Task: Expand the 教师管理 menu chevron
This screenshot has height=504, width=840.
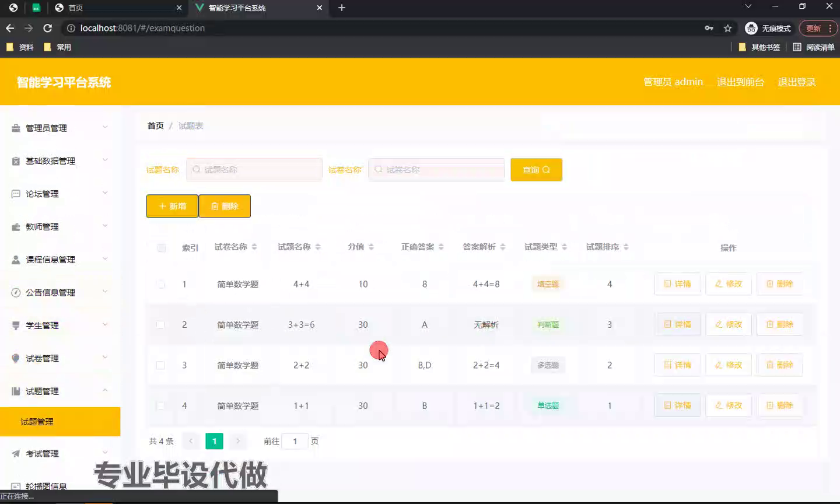Action: pos(105,226)
